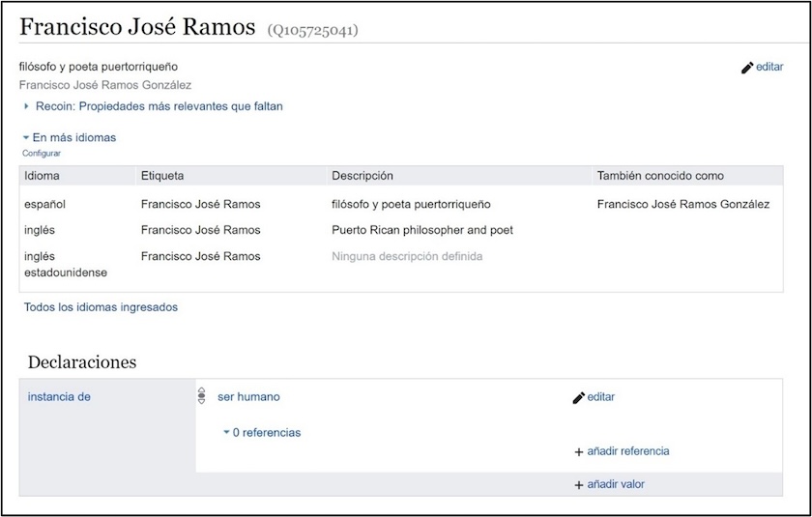812x517 pixels.
Task: Click the 'inglés estadounidense' language row label
Action: (x=65, y=264)
